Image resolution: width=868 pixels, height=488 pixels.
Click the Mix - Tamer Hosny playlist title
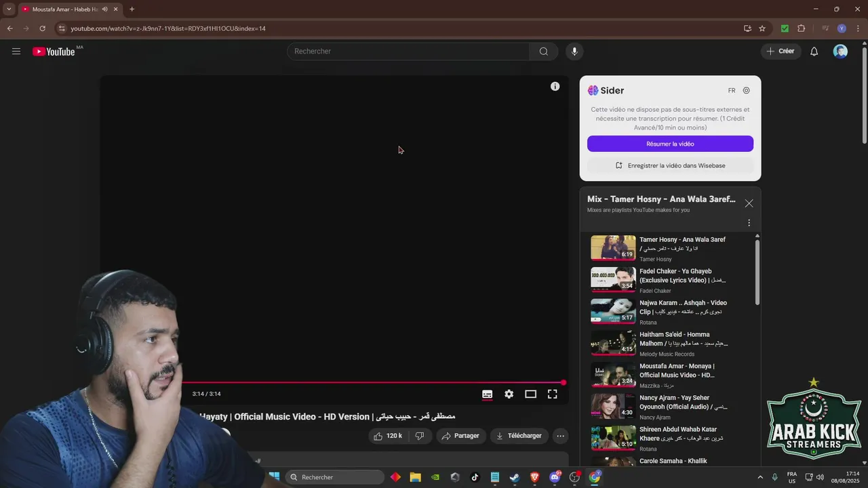point(661,199)
